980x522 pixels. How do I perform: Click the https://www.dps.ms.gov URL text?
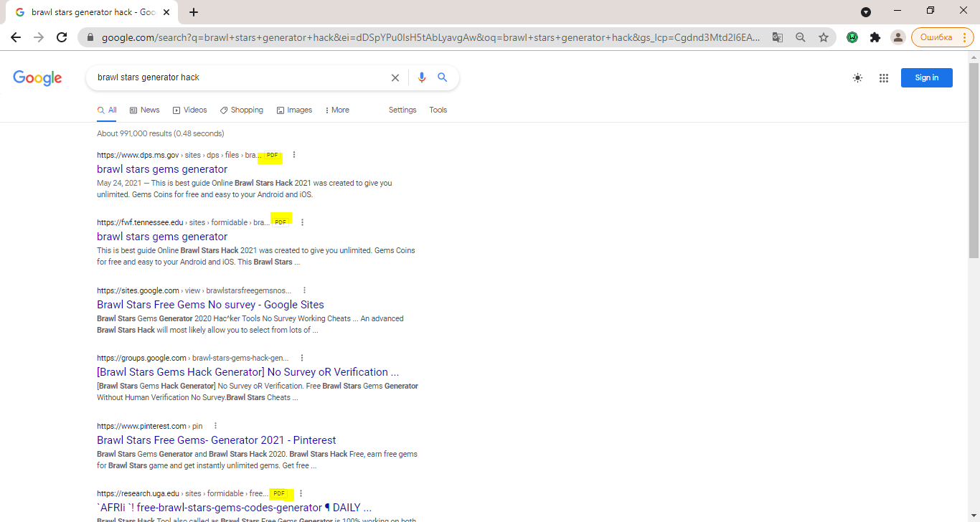138,155
